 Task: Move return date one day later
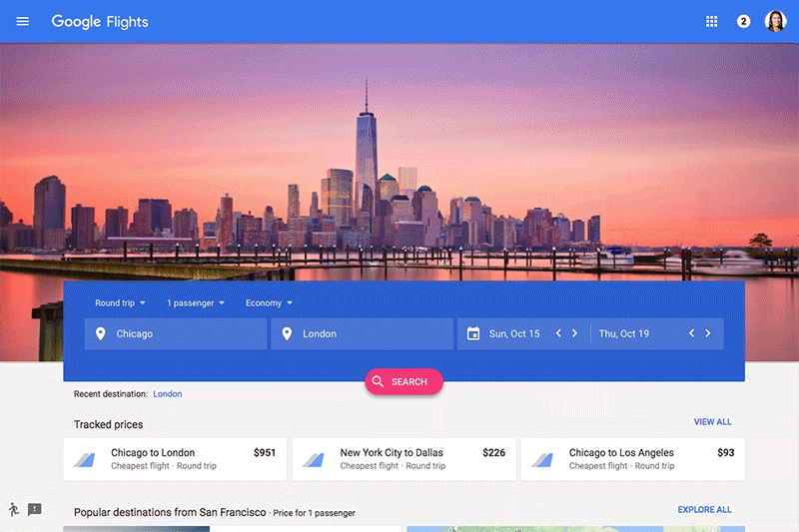pos(708,333)
